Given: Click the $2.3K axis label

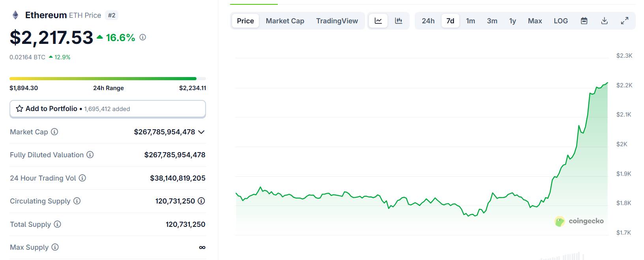Looking at the screenshot, I should click(x=624, y=56).
